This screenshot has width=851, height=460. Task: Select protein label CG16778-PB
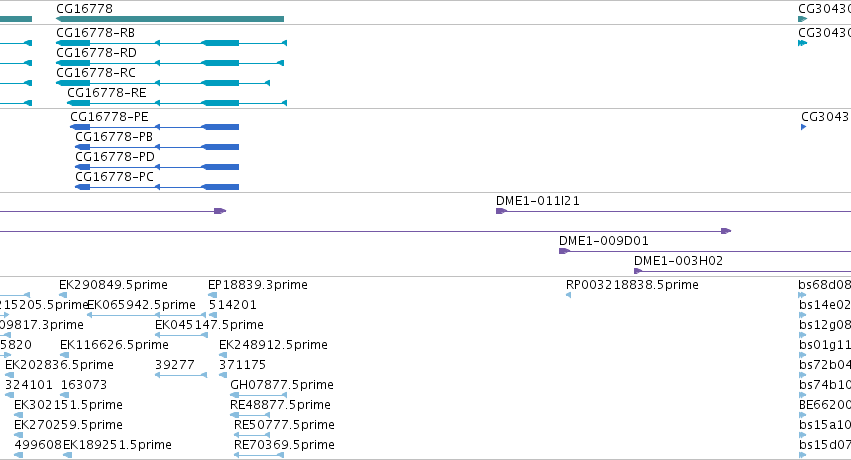114,137
